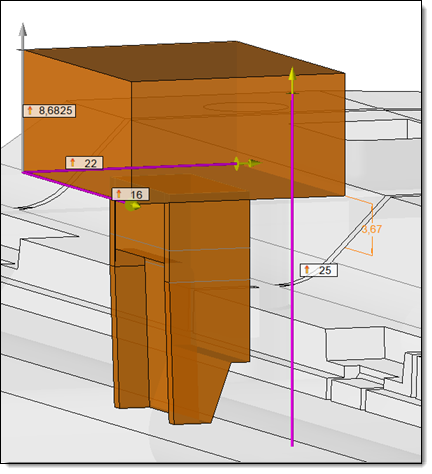432x474 pixels.
Task: Click the 22 dimension value field
Action: (x=84, y=163)
